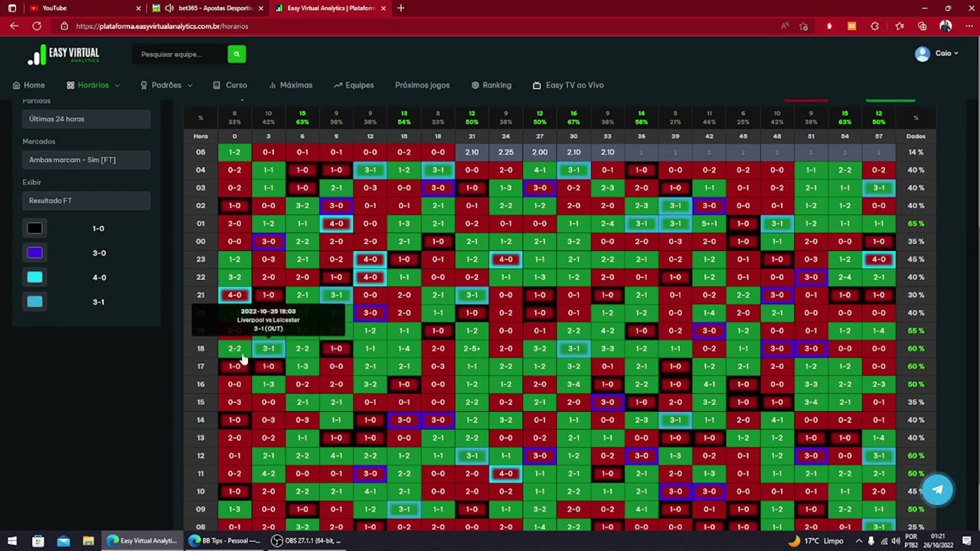The image size is (980, 551).
Task: Close the YouTube browser tab
Action: [139, 8]
